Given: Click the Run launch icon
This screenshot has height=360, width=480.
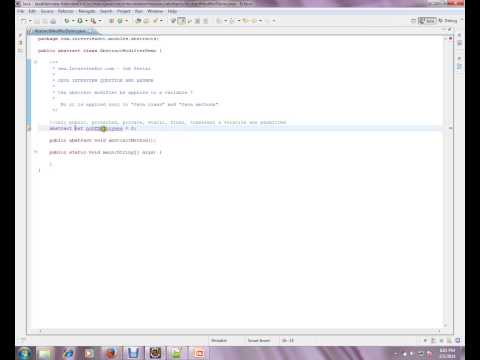Looking at the screenshot, I should (x=80, y=21).
